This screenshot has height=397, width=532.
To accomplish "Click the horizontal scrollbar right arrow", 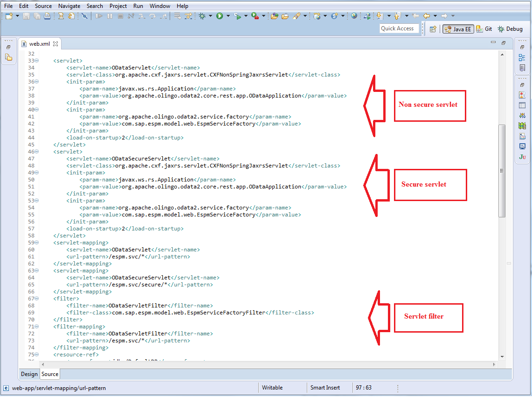I will tap(494, 365).
